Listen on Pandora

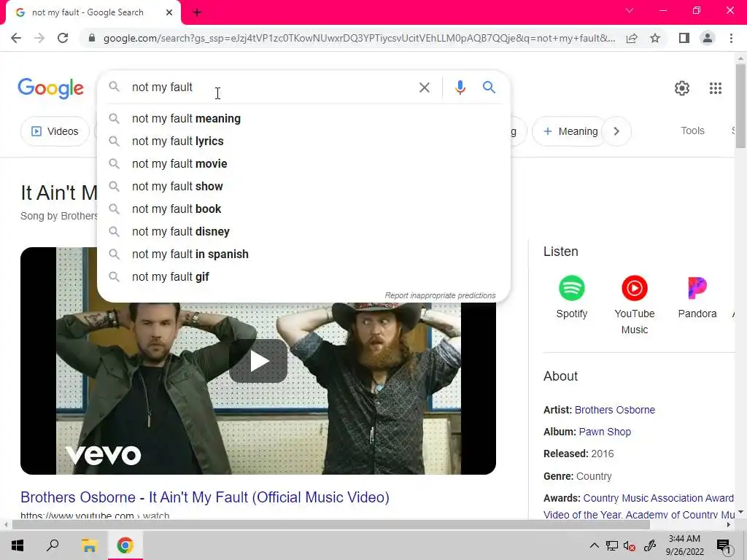(697, 297)
